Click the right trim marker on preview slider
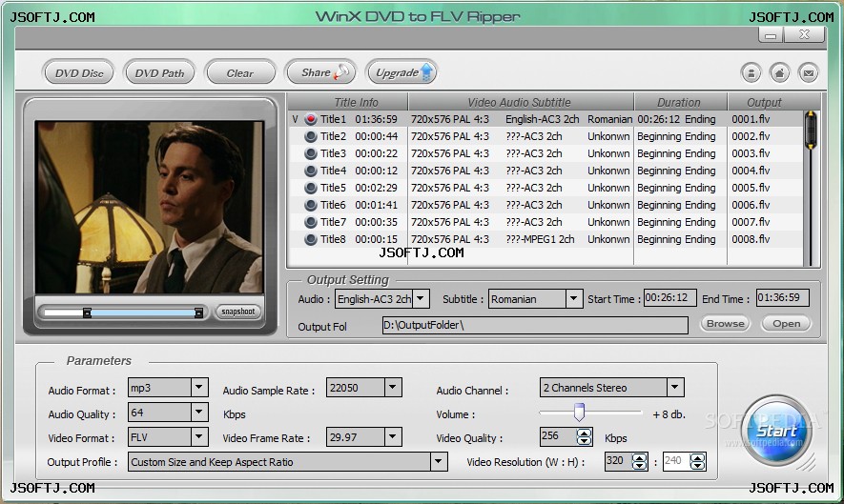 pyautogui.click(x=198, y=312)
